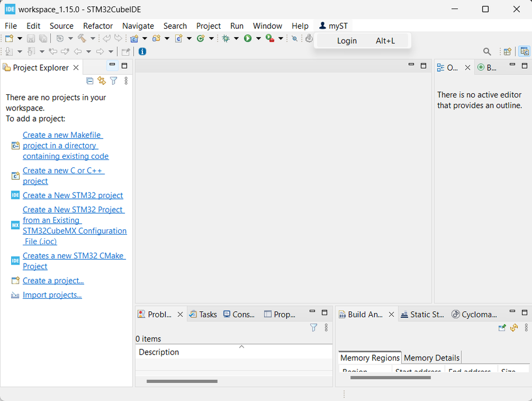532x401 pixels.
Task: Open Project Explorer View Menu dots
Action: 126,81
